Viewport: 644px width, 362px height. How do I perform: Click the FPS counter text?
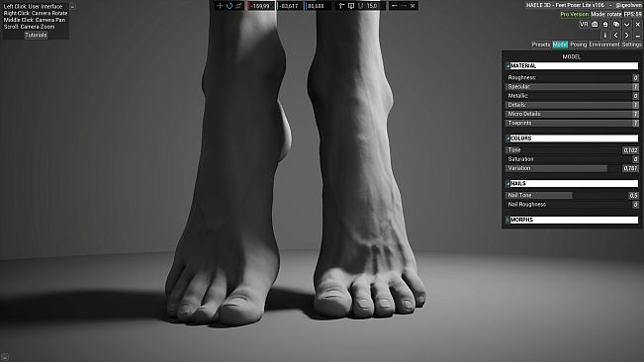pyautogui.click(x=632, y=14)
